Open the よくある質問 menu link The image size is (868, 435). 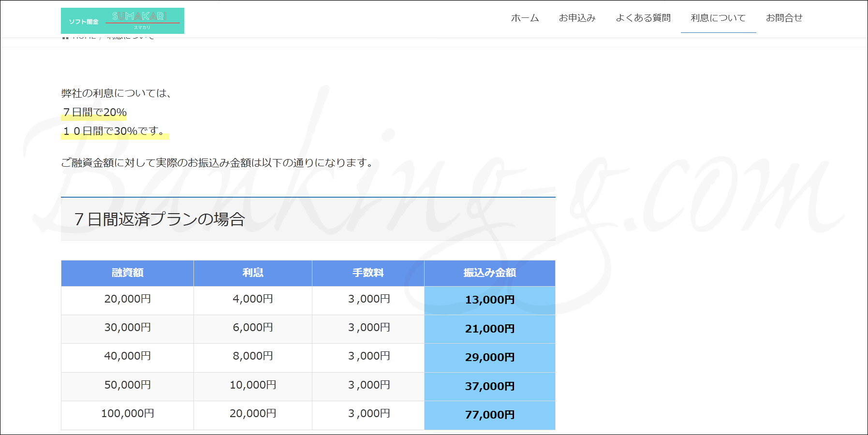click(643, 18)
